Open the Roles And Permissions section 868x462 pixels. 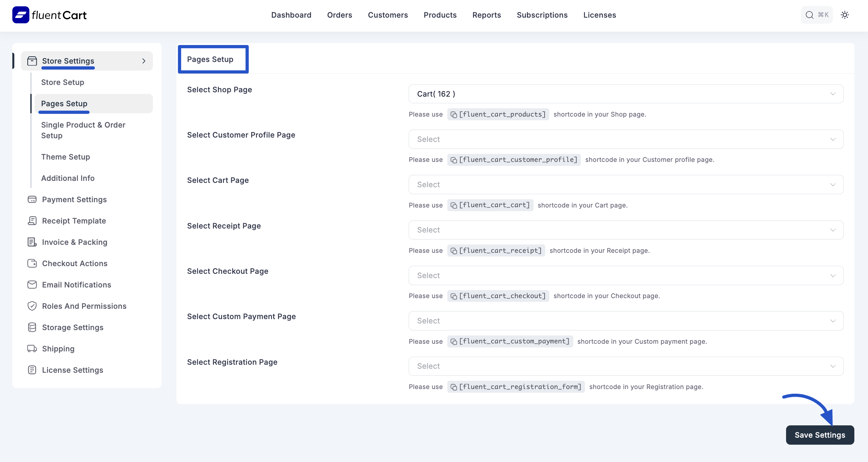click(x=84, y=306)
